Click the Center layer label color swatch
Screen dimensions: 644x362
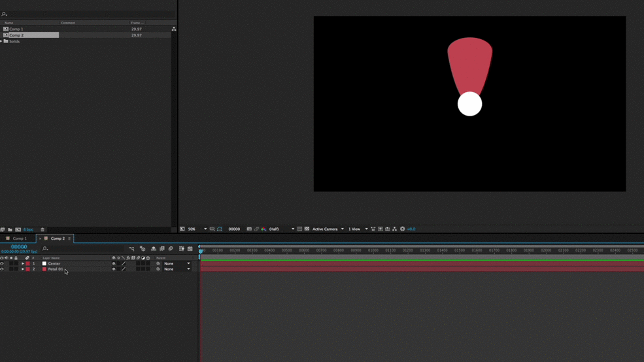point(28,263)
